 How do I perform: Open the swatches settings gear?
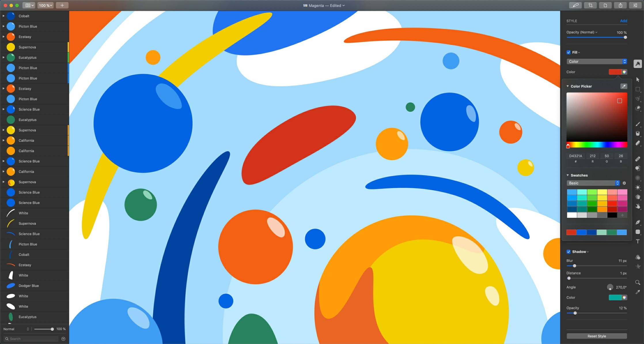click(624, 183)
